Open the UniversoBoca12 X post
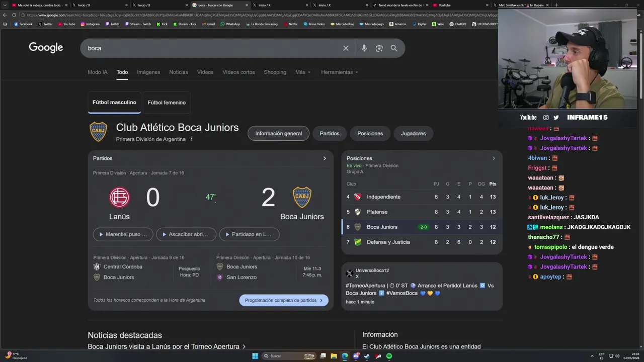This screenshot has width=644, height=362. pyautogui.click(x=422, y=287)
